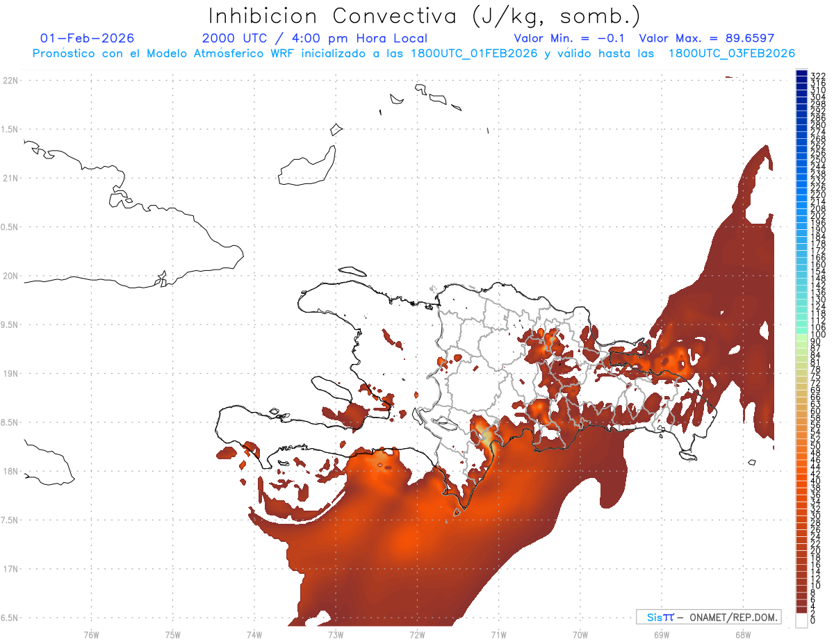834x644 pixels.
Task: Click the title 'Inhibicion Convectiva (J/kg, somb.)'
Action: (424, 15)
